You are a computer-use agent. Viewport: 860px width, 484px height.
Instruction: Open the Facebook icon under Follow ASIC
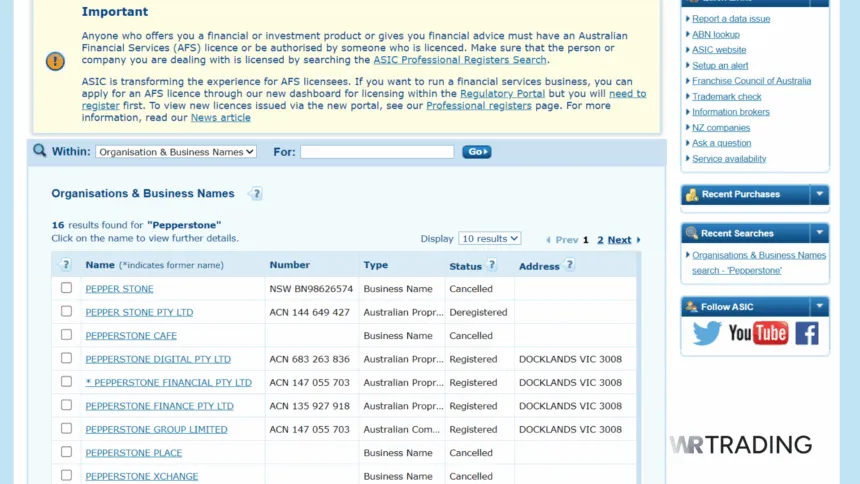pos(807,333)
